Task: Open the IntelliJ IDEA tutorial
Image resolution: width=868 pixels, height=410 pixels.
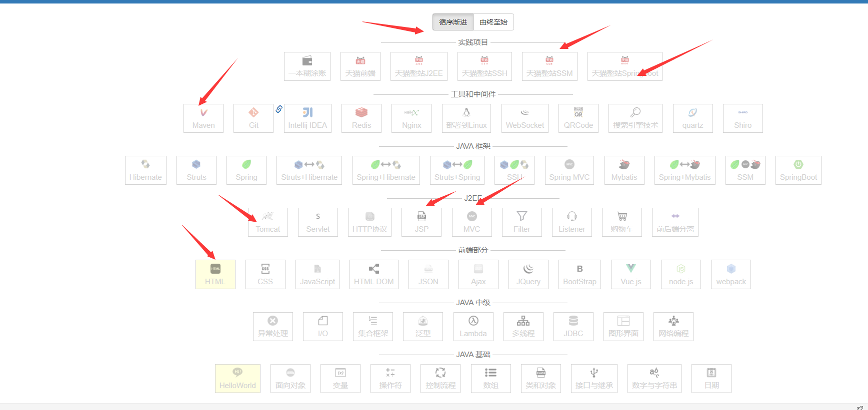Action: [x=307, y=118]
